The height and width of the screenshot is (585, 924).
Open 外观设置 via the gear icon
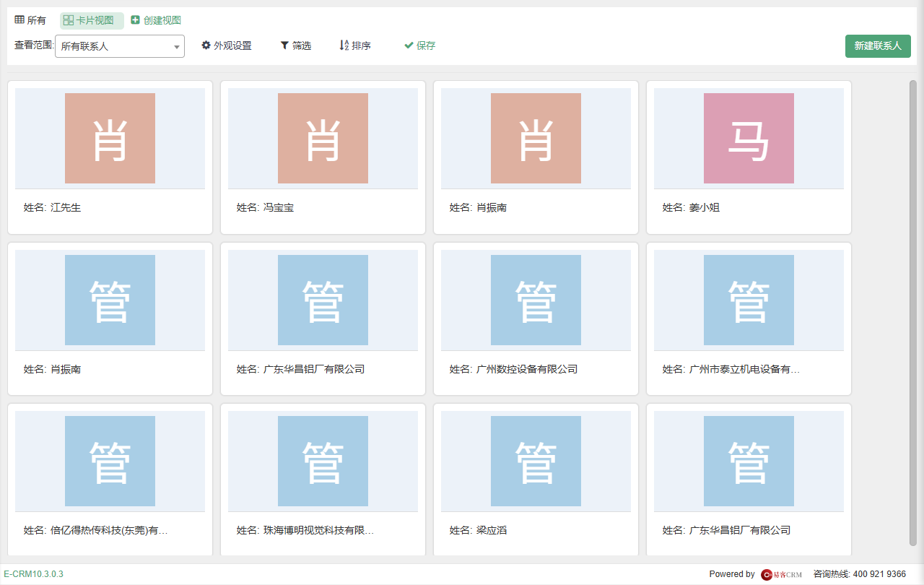pyautogui.click(x=206, y=45)
